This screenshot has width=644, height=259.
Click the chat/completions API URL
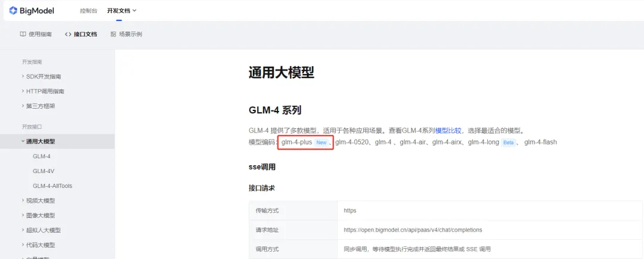point(413,230)
